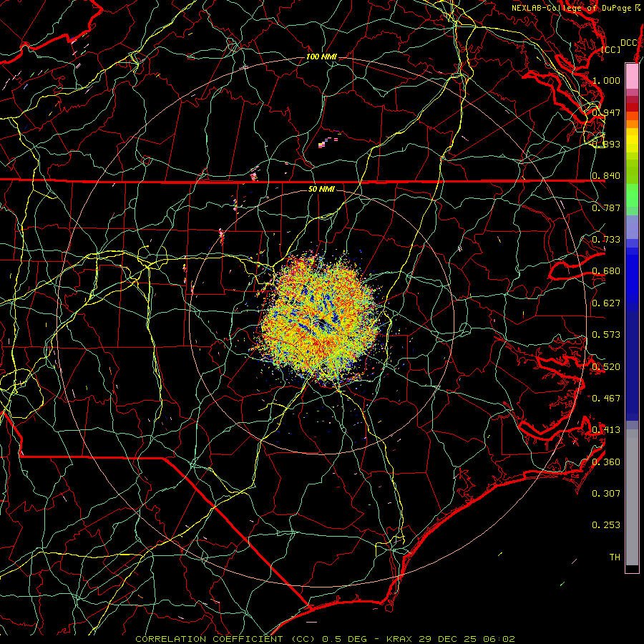Click the 0.680 scale value

pyautogui.click(x=606, y=270)
